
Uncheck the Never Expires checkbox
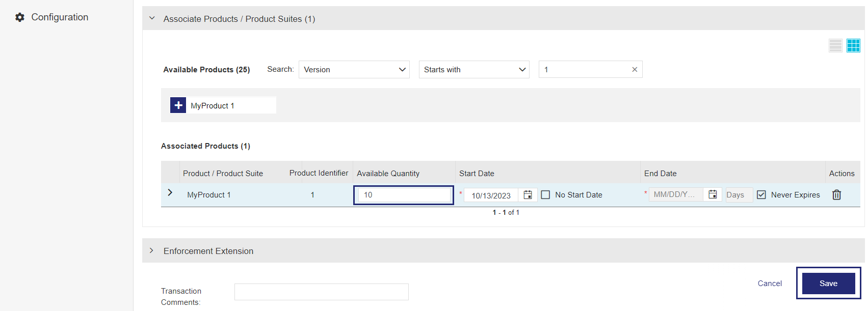coord(761,195)
